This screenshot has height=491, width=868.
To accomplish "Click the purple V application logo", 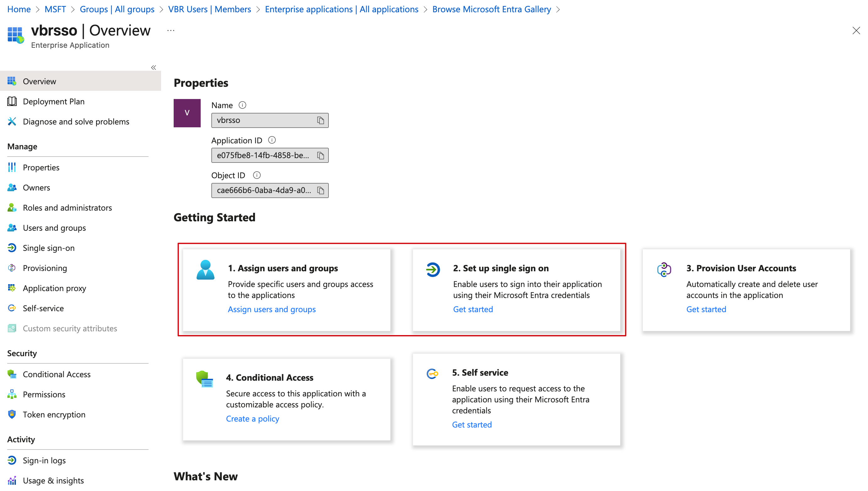I will click(x=187, y=113).
